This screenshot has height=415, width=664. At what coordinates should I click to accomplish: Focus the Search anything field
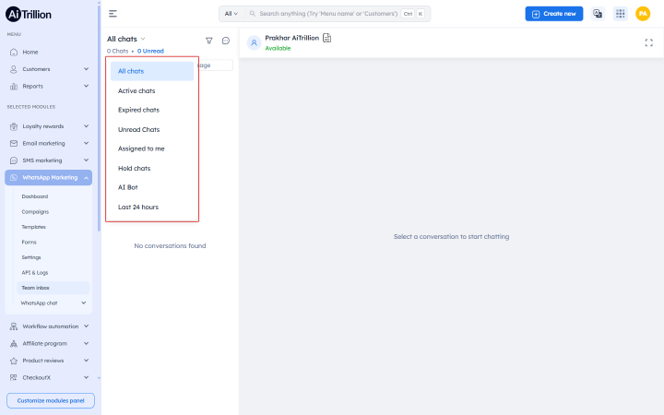click(329, 14)
